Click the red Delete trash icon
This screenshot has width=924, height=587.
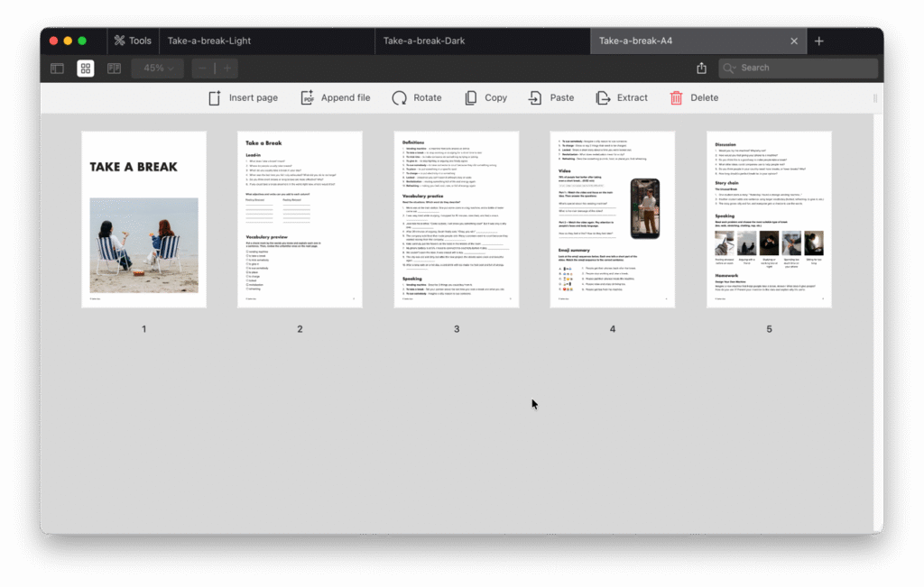tap(676, 97)
